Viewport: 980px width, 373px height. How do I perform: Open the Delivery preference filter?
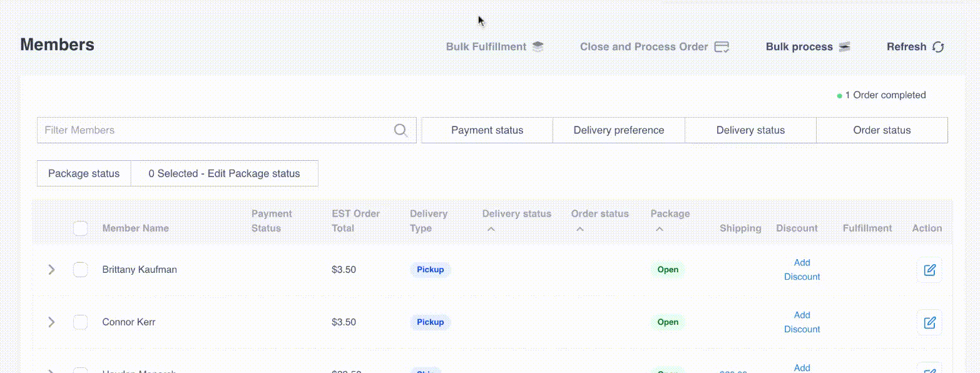click(x=618, y=130)
